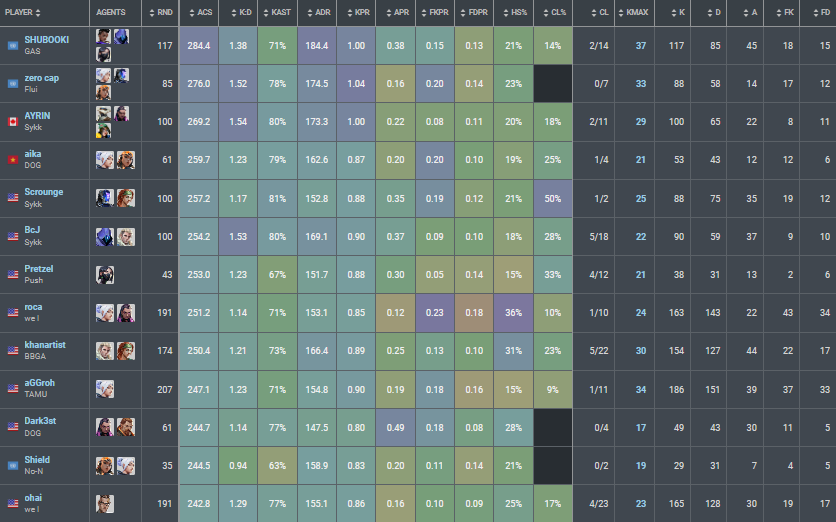836x522 pixels.
Task: Click Jett agent icon in zero cap's row
Action: coord(104,75)
